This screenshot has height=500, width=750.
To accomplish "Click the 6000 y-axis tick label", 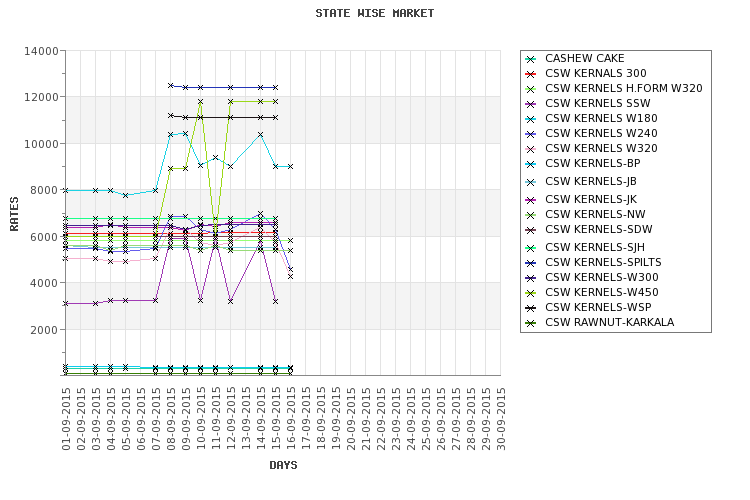I will (44, 237).
